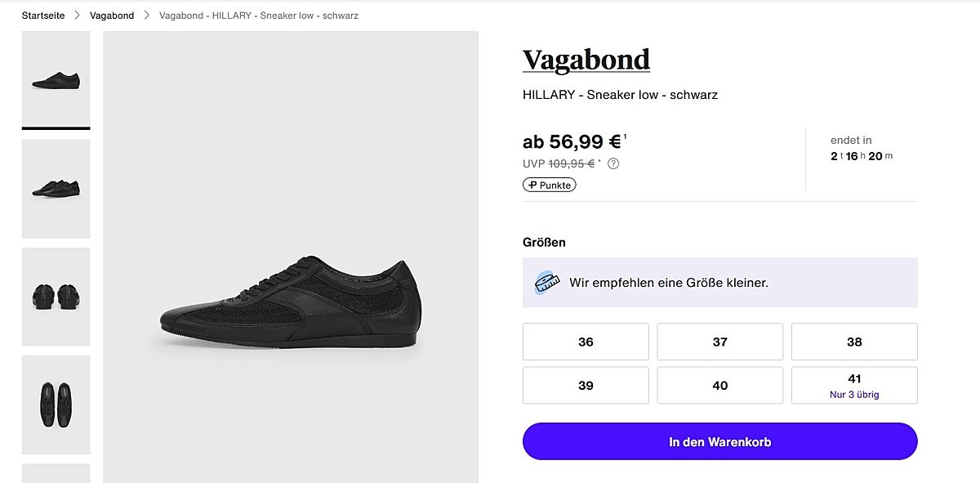Select size 40

[x=719, y=385]
